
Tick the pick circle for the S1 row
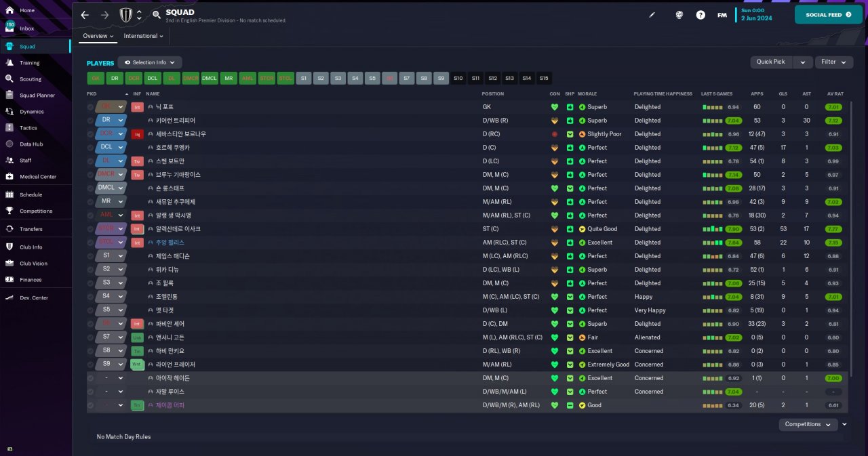(x=91, y=256)
